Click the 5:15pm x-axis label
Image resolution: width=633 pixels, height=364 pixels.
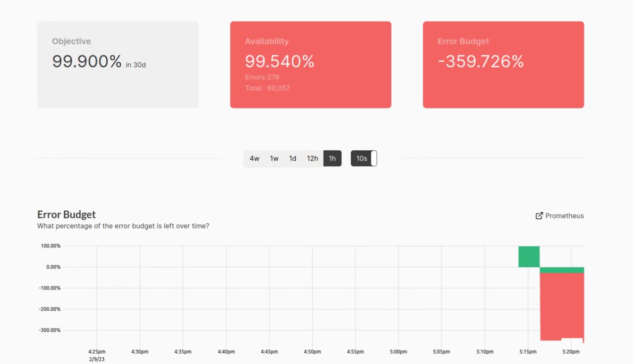coord(528,352)
